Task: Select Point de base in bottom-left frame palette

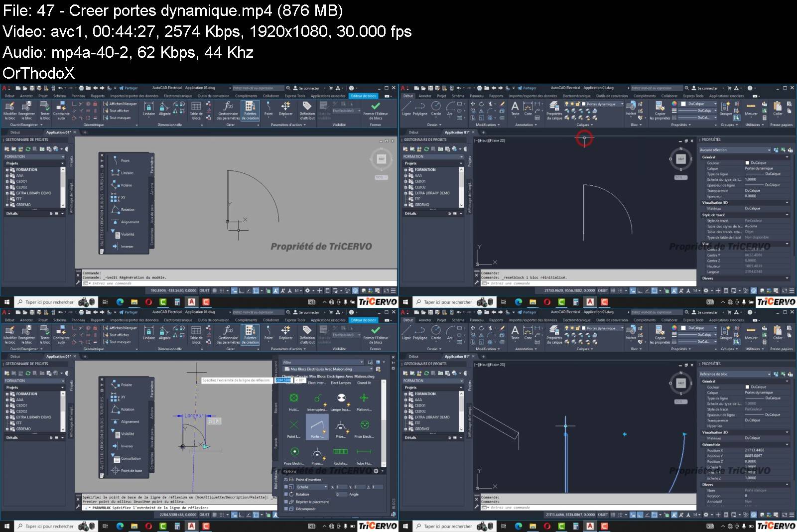Action: [x=127, y=470]
